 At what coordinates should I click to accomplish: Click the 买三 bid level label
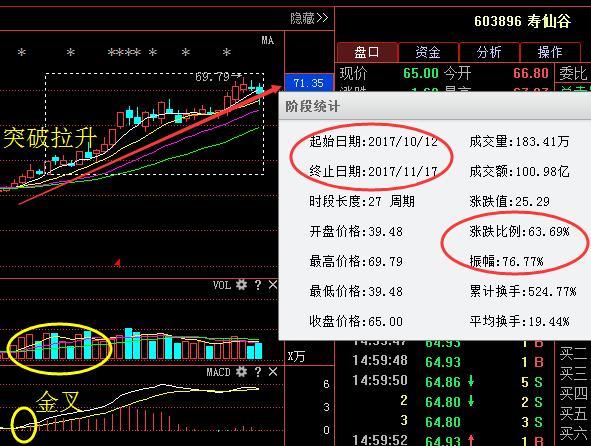573,374
